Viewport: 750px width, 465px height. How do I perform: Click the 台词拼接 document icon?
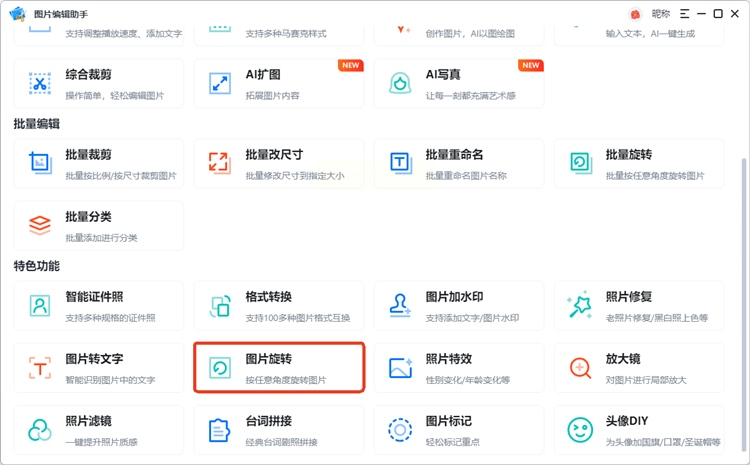tap(220, 430)
